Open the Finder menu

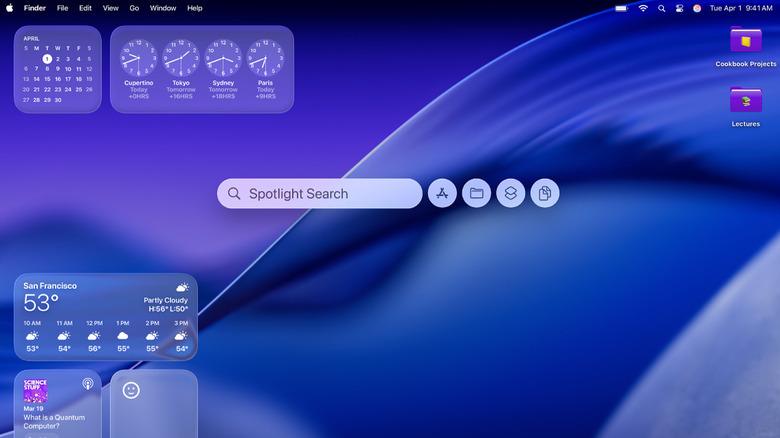[x=35, y=8]
